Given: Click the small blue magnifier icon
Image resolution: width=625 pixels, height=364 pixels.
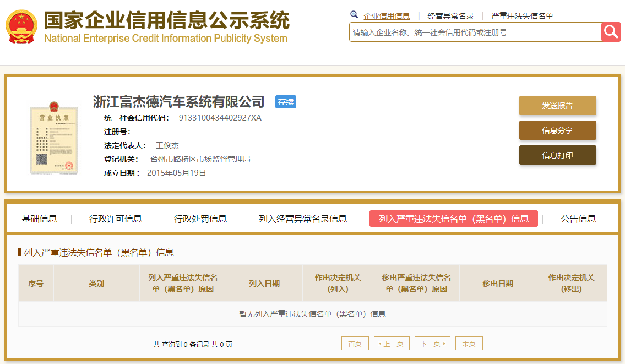Looking at the screenshot, I should click(x=354, y=15).
